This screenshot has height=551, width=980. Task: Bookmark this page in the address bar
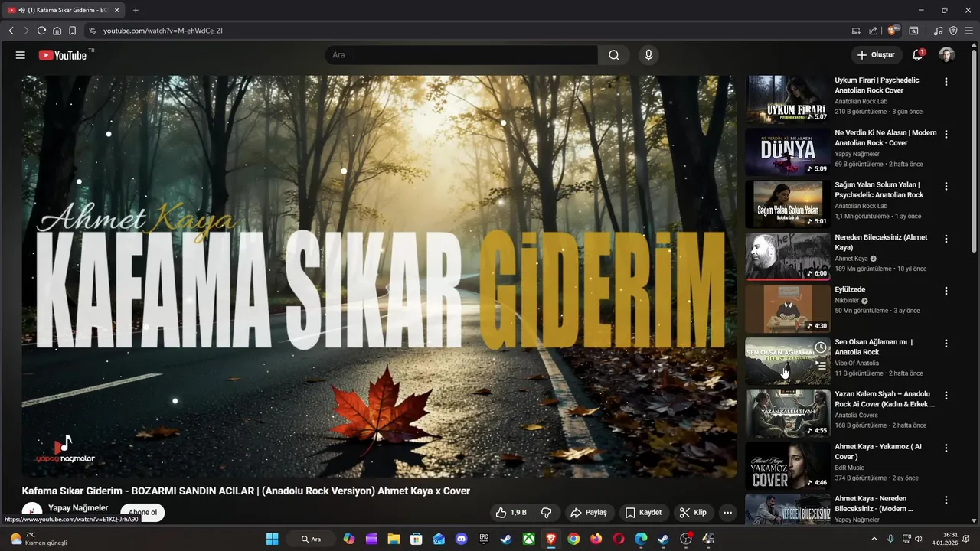(x=72, y=31)
